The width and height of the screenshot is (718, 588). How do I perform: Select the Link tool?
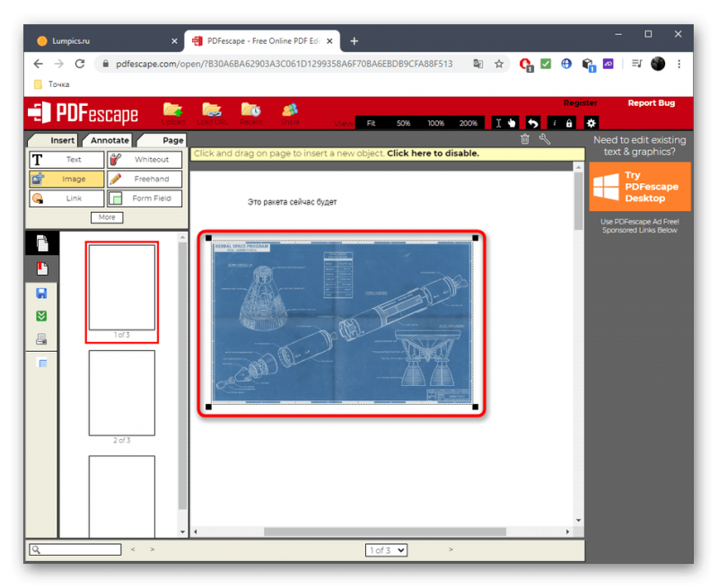click(x=66, y=198)
